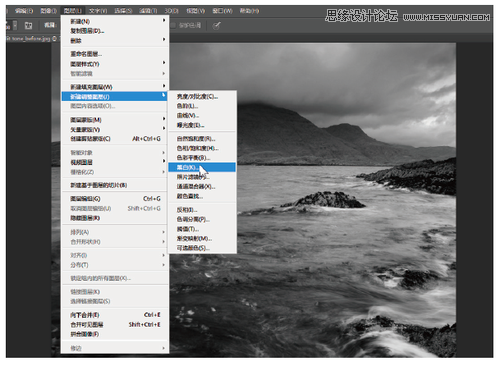
Task: Open the 帮助(H) Help menu
Action: tap(249, 11)
